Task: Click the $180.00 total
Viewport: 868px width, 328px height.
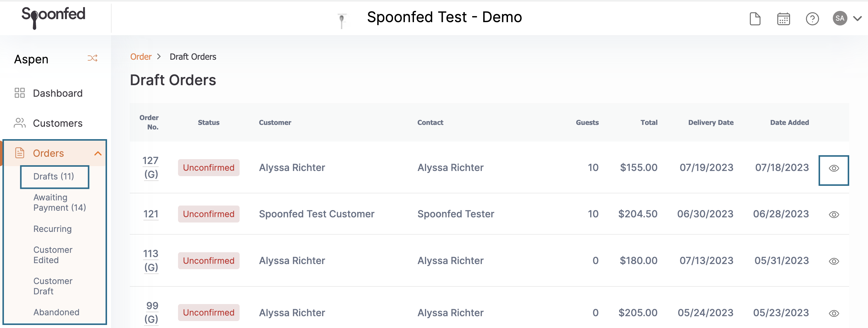Action: tap(638, 260)
